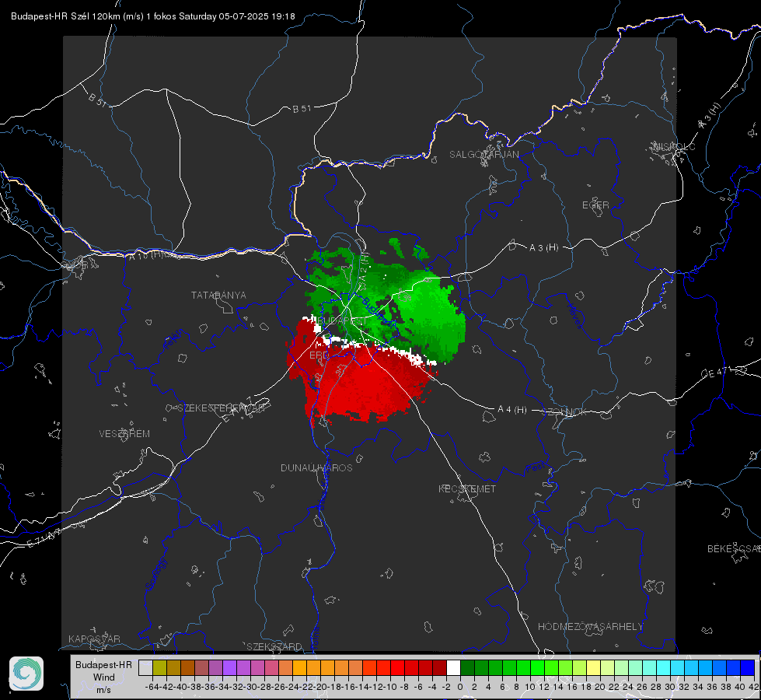Viewport: 761px width, 700px height.
Task: Pick the bright red swatch between -10 and -8
Action: coord(397,667)
